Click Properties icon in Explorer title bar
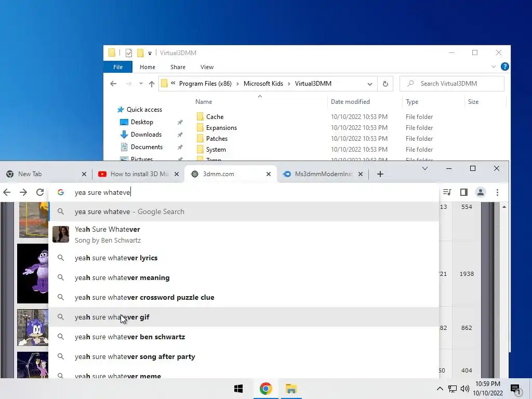The image size is (532, 399). tap(129, 53)
